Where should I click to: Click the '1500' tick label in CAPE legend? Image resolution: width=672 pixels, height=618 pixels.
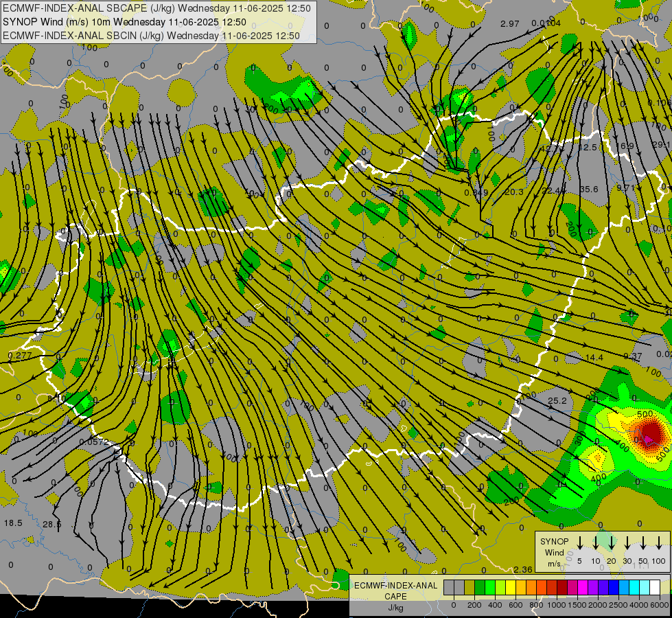[x=577, y=605]
